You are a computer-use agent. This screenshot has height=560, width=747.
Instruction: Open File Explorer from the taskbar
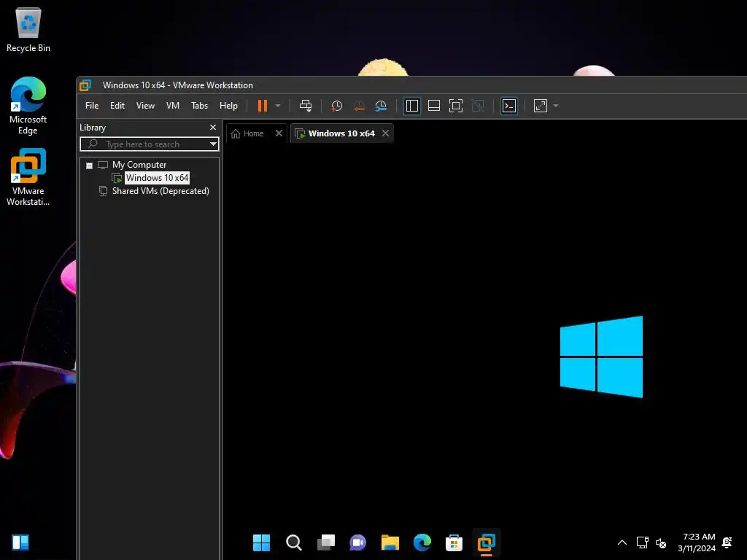[x=390, y=542]
